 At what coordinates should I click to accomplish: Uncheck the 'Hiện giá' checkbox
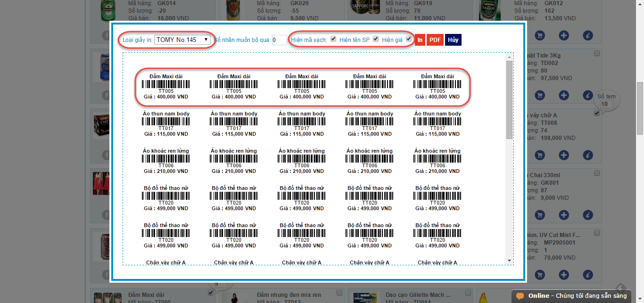409,39
